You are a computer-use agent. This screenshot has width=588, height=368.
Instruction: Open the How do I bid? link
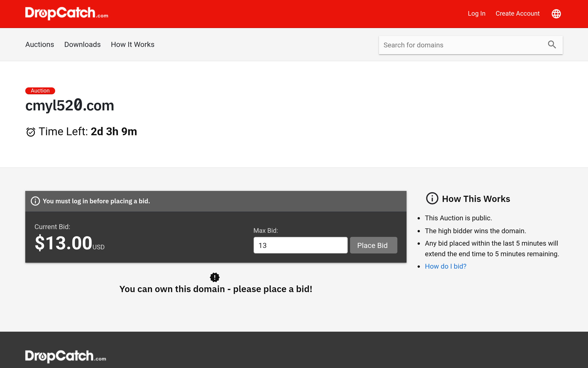click(445, 266)
